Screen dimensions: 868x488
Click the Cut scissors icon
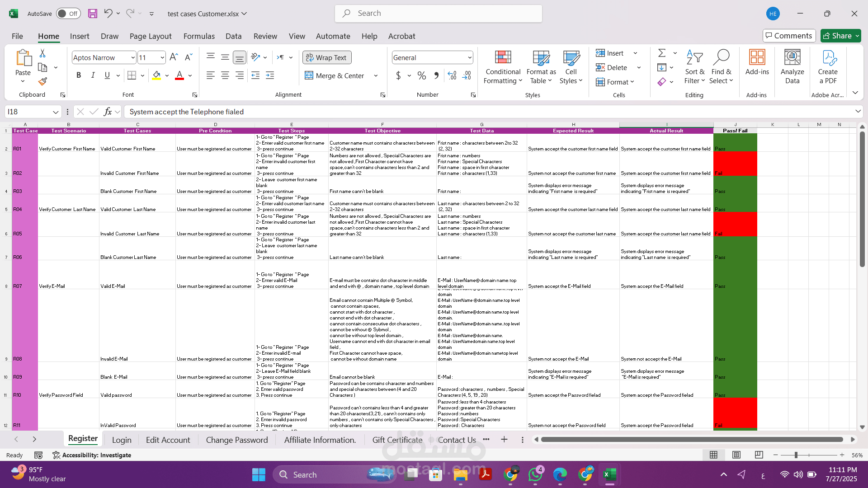point(42,53)
